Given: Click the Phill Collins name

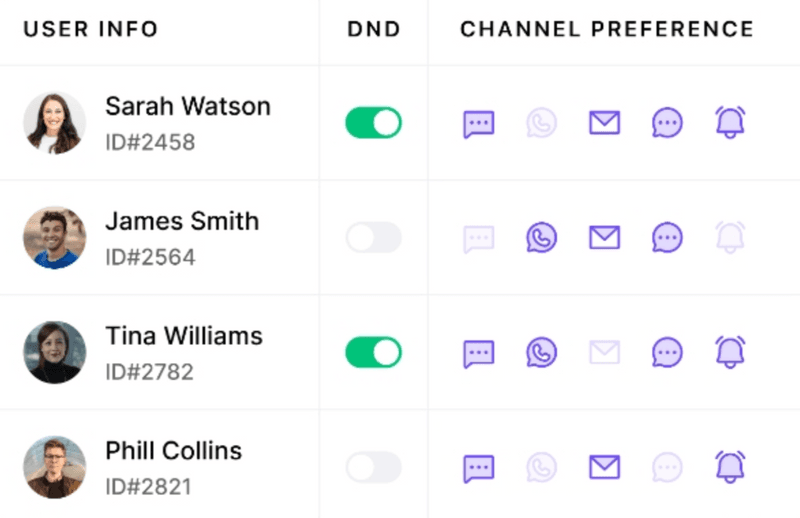Looking at the screenshot, I should 174,450.
